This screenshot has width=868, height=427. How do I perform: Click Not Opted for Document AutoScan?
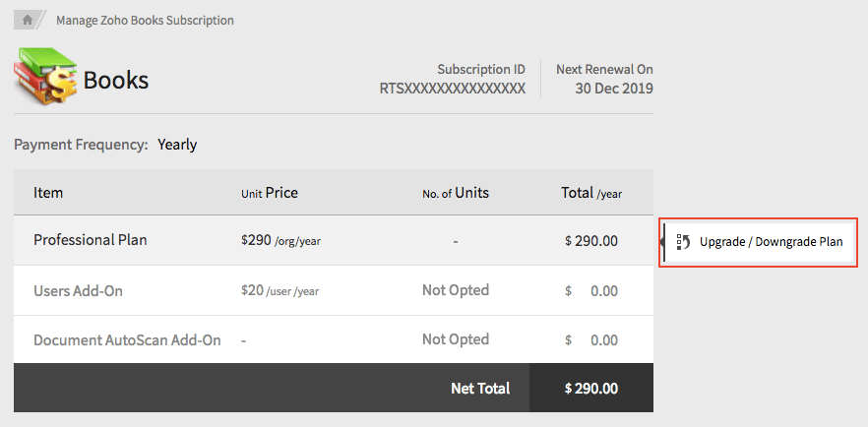pyautogui.click(x=456, y=339)
